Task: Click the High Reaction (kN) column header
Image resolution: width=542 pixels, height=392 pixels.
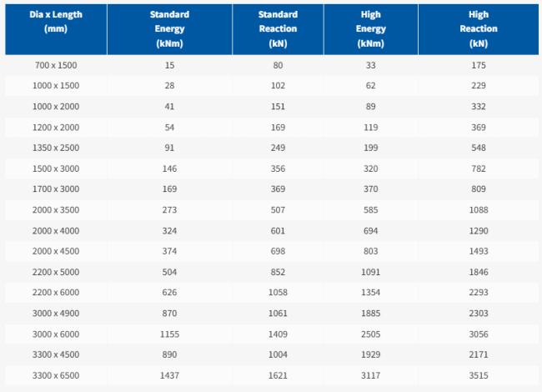Action: click(x=479, y=29)
